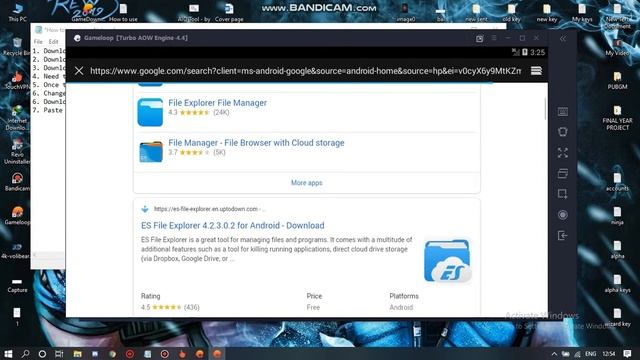This screenshot has width=640, height=360.
Task: Select the accounts text file icon
Action: pos(617,182)
